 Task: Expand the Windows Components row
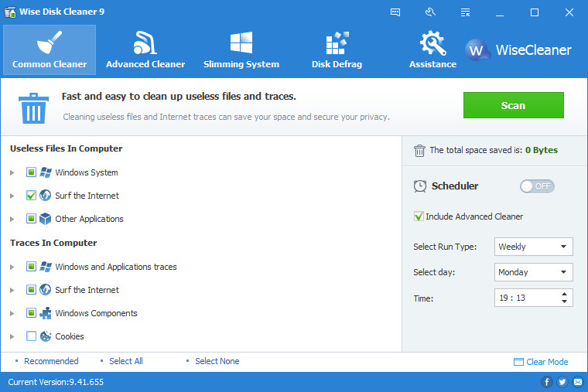pyautogui.click(x=12, y=314)
